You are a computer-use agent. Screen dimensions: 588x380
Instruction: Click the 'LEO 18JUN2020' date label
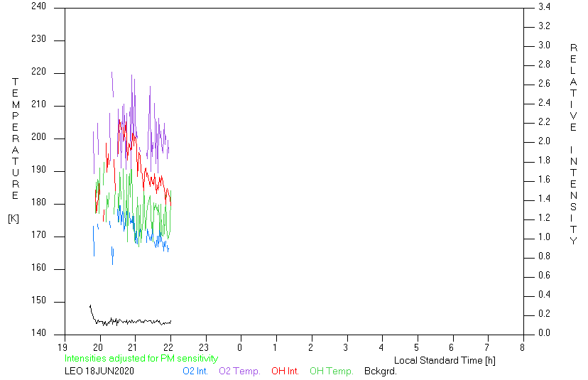point(99,371)
